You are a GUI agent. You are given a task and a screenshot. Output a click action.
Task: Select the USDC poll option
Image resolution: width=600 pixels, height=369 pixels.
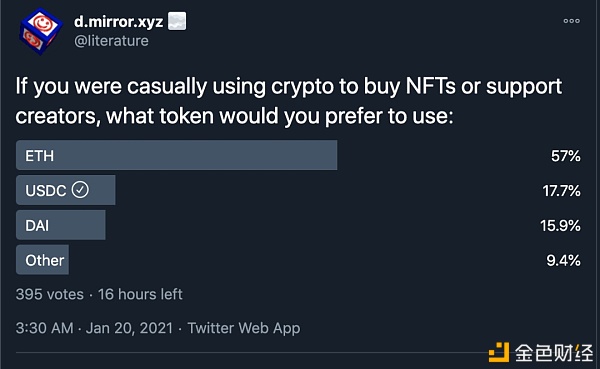tap(65, 190)
